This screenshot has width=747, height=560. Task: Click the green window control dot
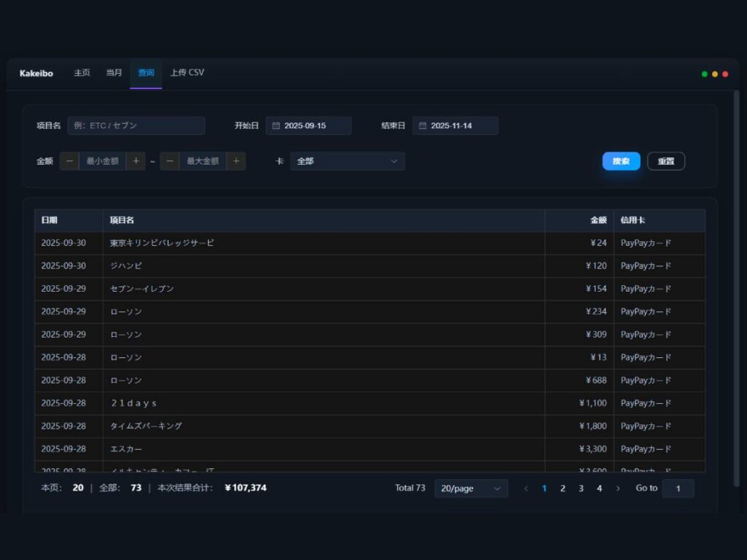tap(704, 74)
